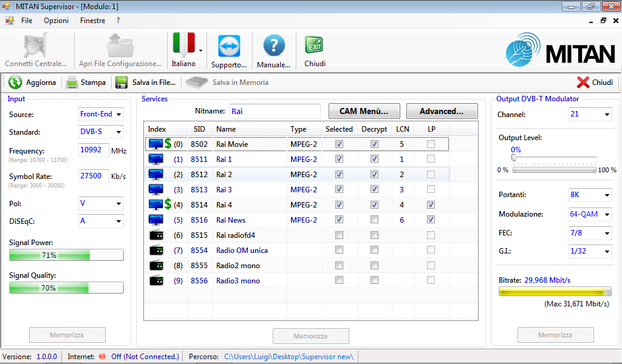
Task: Click the Advanced button
Action: 442,111
